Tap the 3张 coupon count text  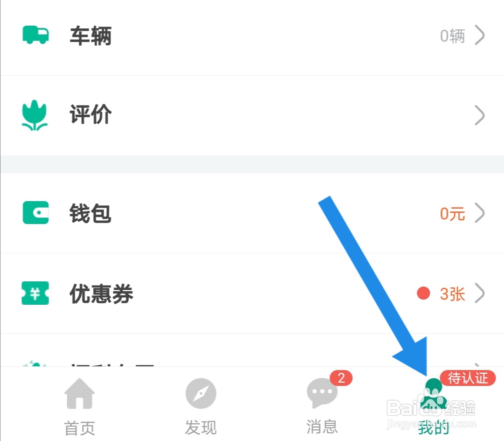pos(453,294)
